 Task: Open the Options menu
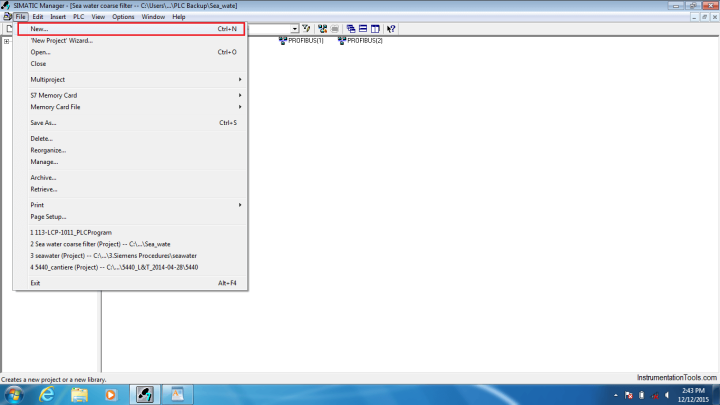coord(123,17)
